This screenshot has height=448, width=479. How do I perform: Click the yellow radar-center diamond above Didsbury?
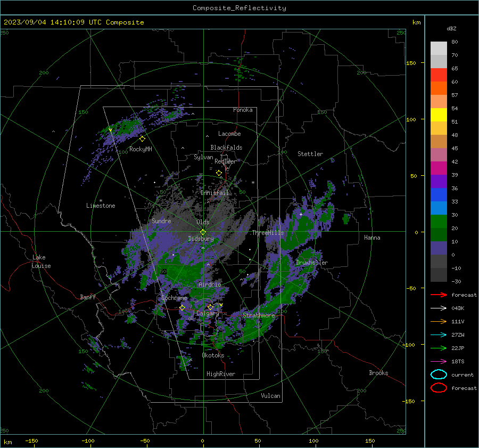pos(203,232)
